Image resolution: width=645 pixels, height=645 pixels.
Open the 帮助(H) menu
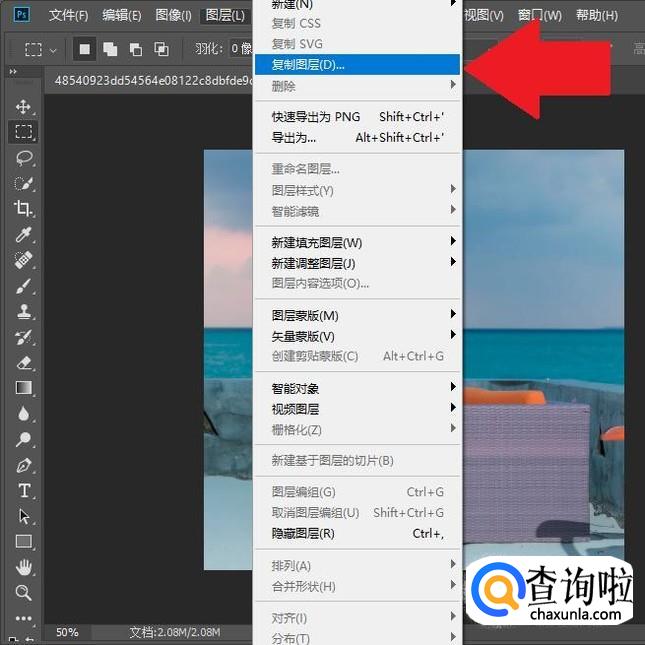tap(597, 16)
